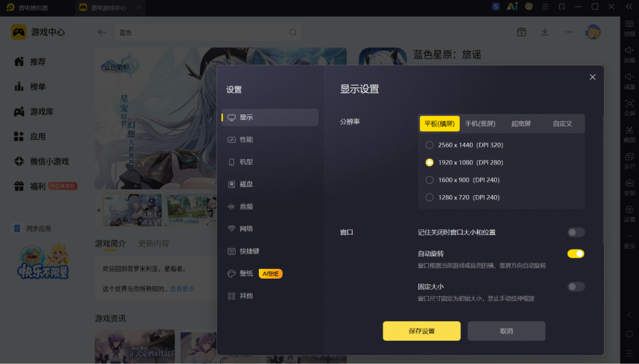The image size is (639, 364).
Task: Open the three-dot more menu in game center
Action: [x=569, y=32]
